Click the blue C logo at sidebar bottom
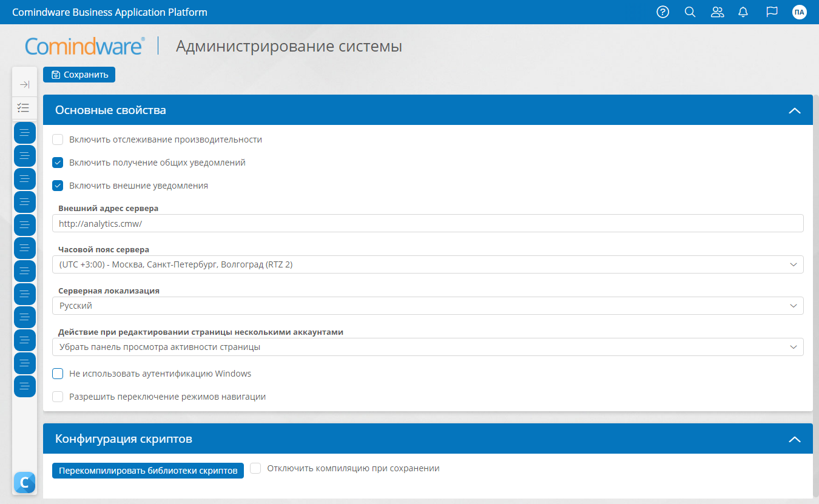 pos(24,482)
